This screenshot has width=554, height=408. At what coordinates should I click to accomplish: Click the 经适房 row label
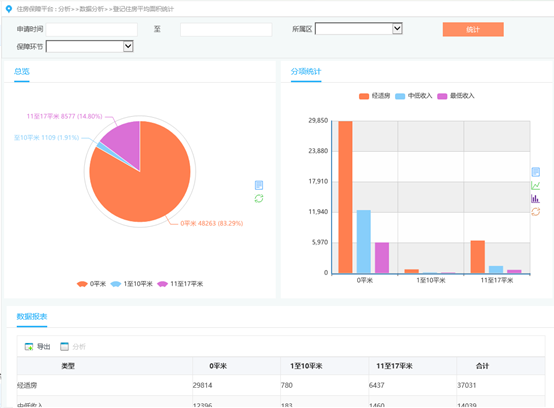point(27,385)
